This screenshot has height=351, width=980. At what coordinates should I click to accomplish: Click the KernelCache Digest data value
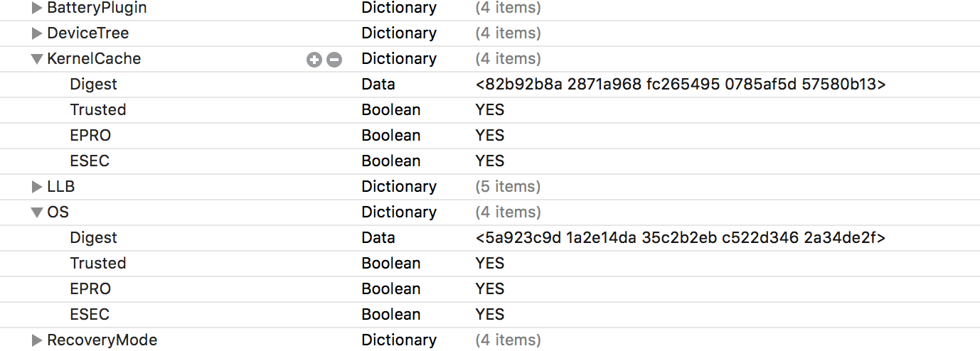[681, 85]
